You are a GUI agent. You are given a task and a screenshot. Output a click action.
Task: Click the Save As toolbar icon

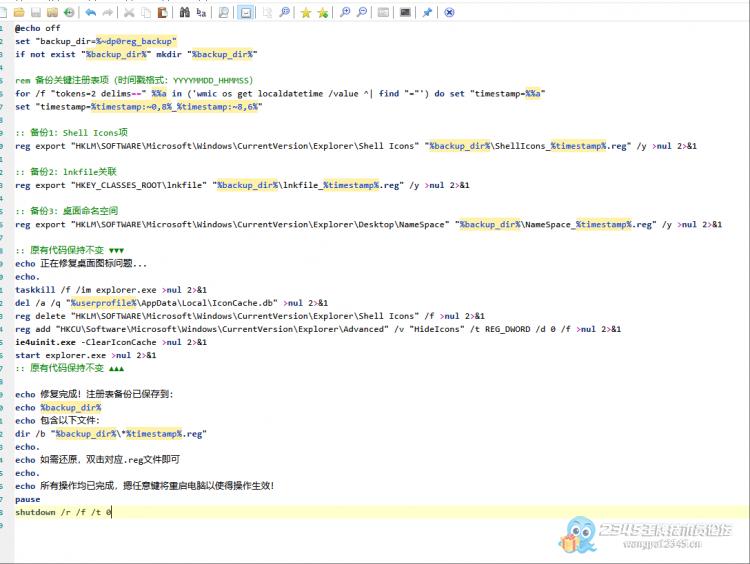coord(52,12)
